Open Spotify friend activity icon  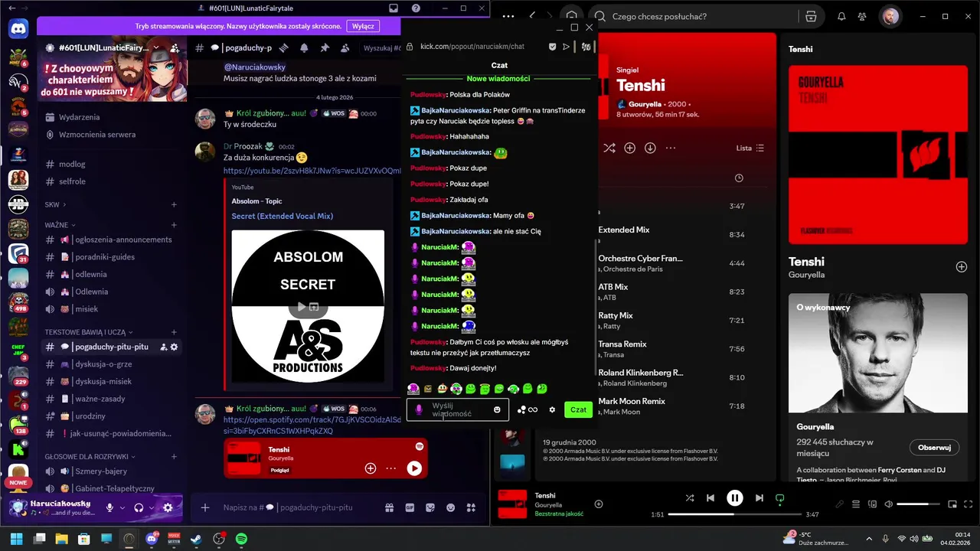(863, 16)
